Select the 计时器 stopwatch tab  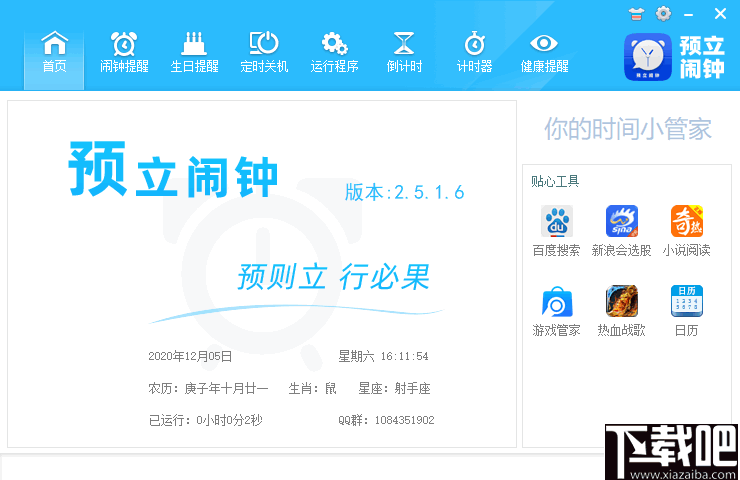click(x=474, y=53)
